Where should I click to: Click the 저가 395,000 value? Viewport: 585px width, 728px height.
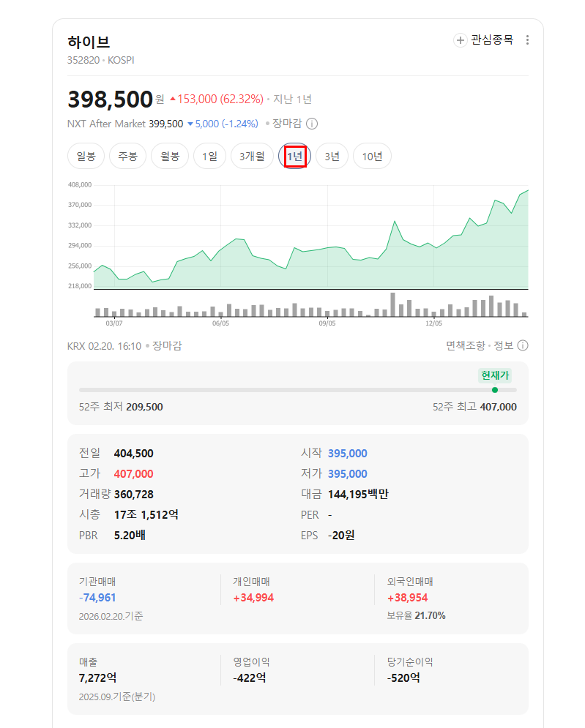[348, 474]
